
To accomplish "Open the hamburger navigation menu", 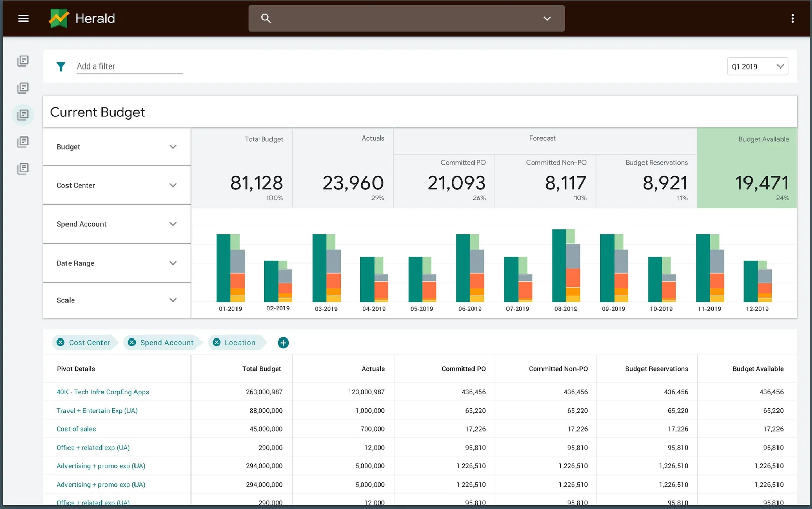I will (23, 19).
